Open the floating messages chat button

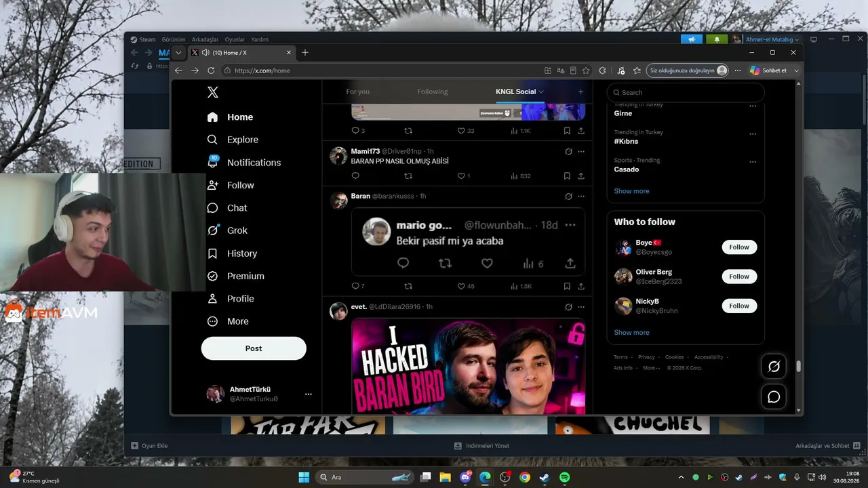pyautogui.click(x=774, y=397)
